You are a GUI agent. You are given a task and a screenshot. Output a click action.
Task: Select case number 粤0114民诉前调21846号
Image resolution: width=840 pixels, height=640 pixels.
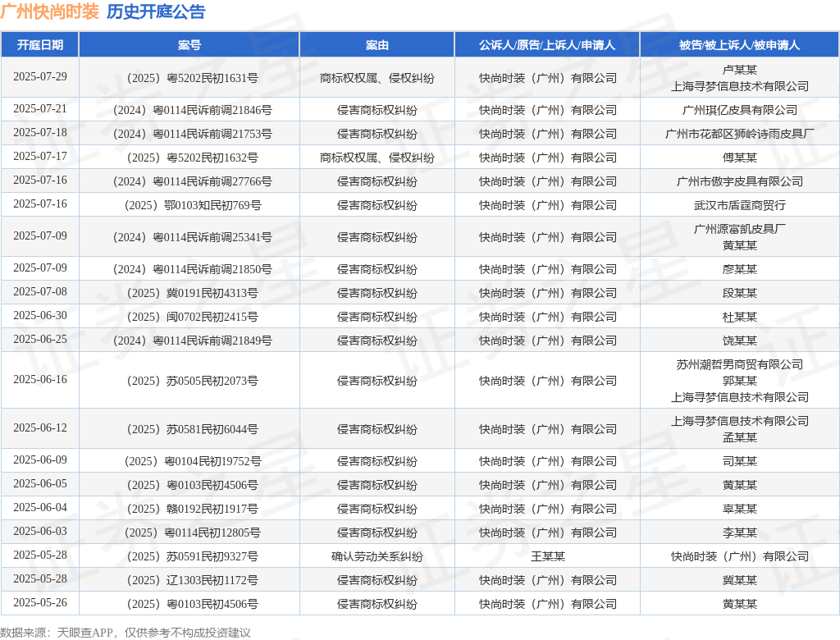tap(192, 111)
